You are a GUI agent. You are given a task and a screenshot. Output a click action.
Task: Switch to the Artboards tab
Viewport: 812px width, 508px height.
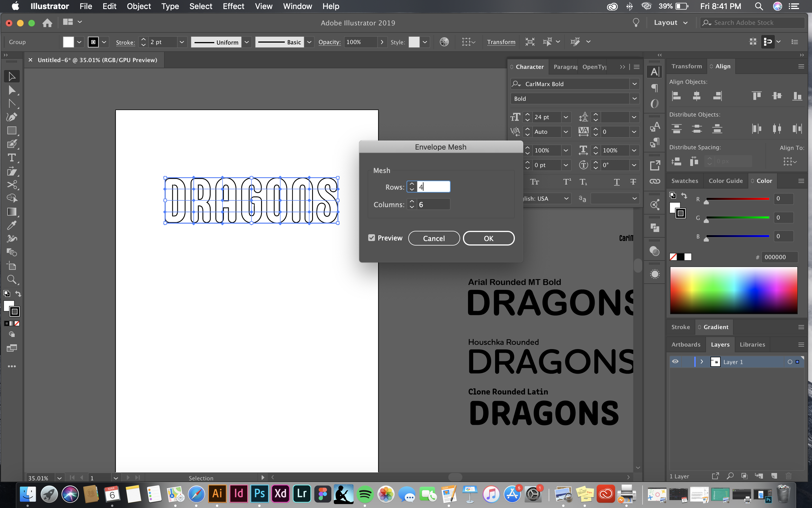686,344
